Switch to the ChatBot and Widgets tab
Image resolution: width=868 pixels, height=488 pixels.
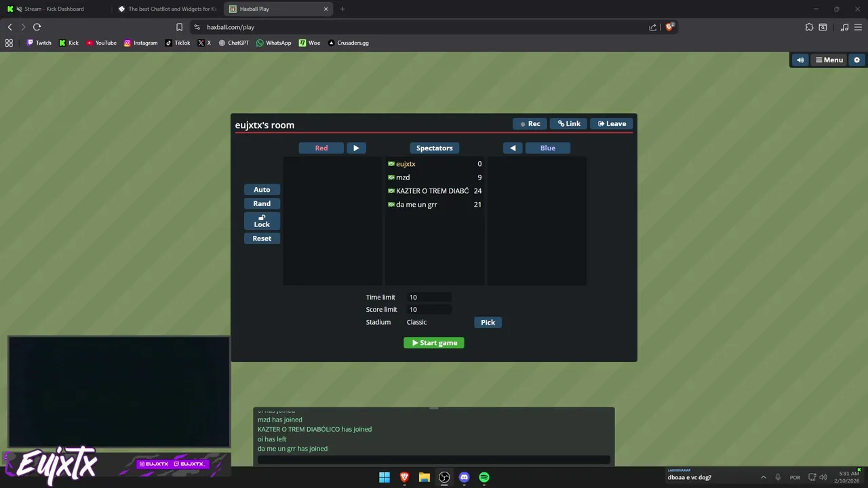167,9
